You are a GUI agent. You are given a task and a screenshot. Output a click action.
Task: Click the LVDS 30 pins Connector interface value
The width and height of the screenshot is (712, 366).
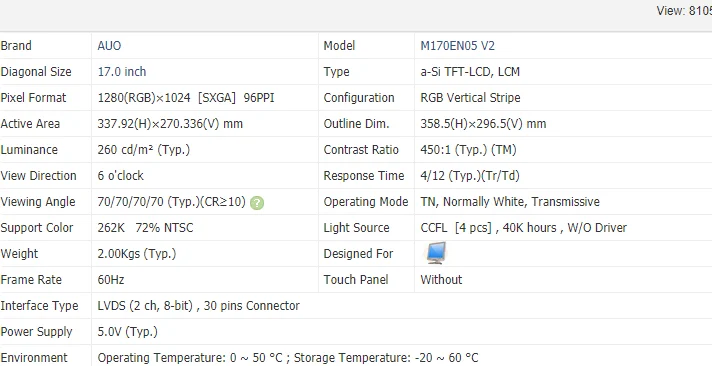198,306
